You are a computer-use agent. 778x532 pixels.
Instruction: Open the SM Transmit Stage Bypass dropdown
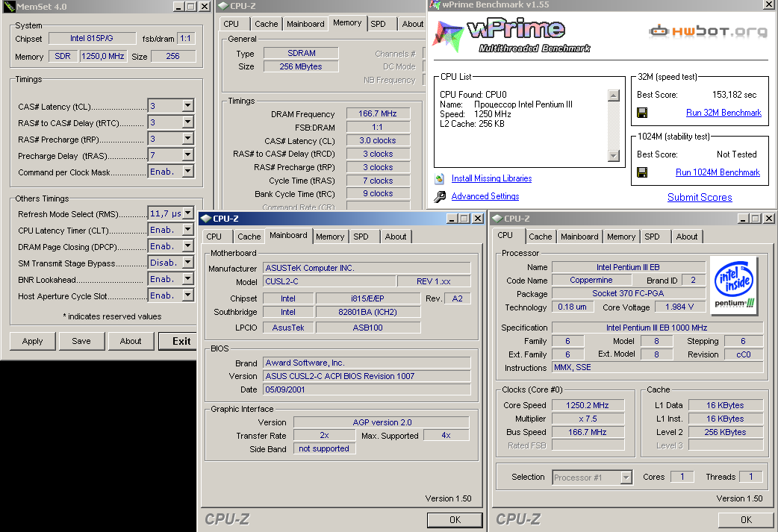click(187, 263)
